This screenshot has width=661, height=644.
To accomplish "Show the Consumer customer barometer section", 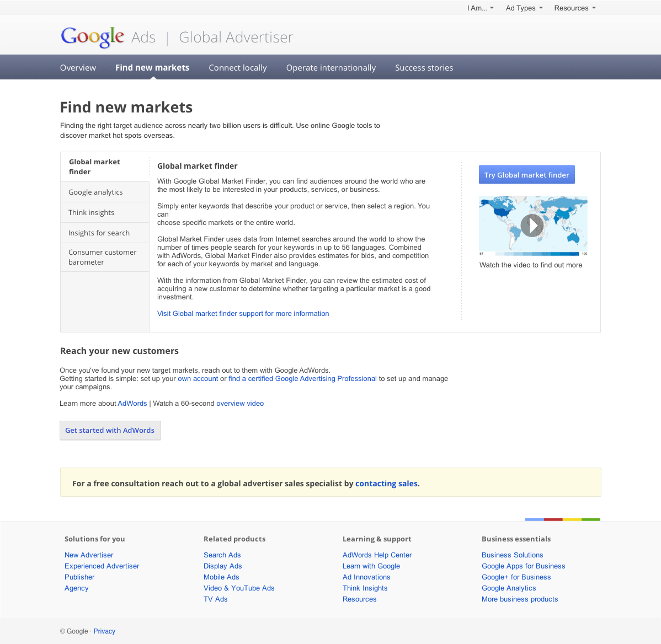I will [x=103, y=257].
